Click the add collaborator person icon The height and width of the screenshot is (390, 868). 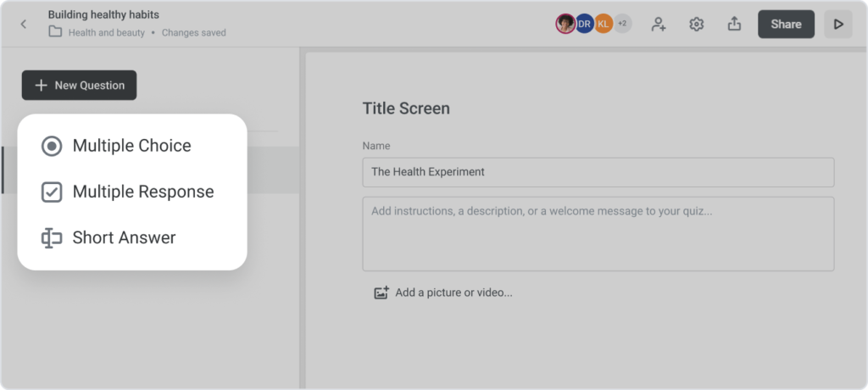pyautogui.click(x=658, y=24)
